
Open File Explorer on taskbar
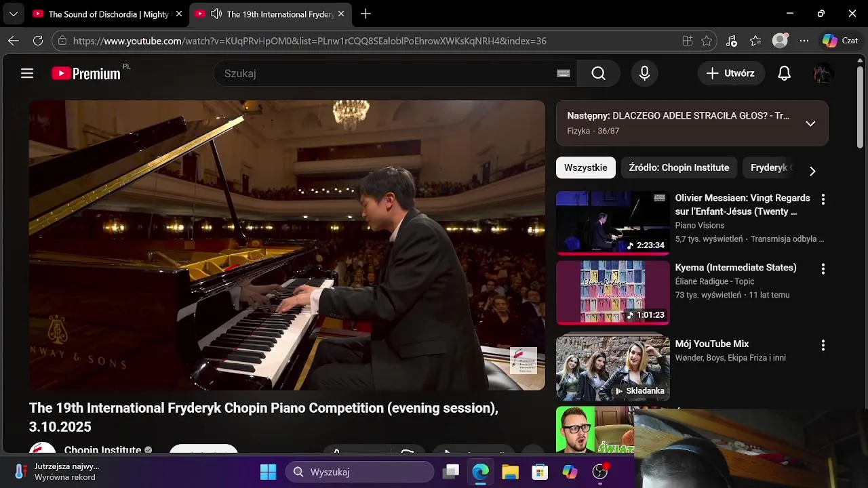[510, 472]
